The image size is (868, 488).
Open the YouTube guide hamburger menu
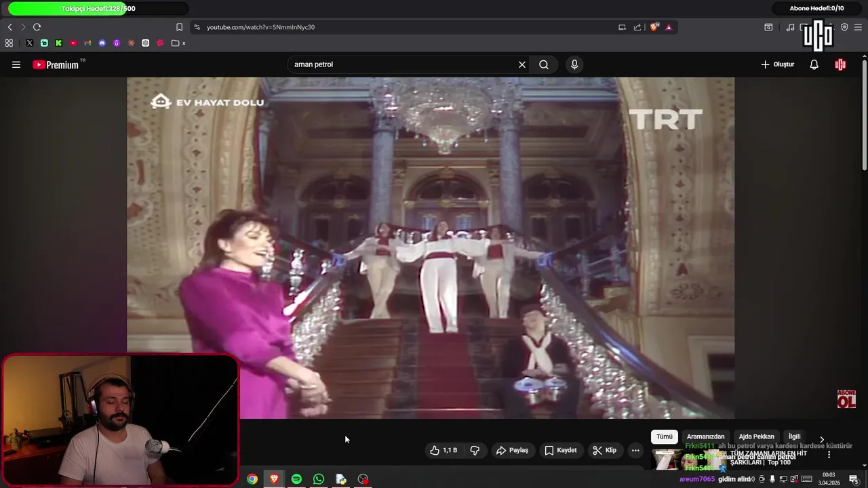click(x=16, y=64)
